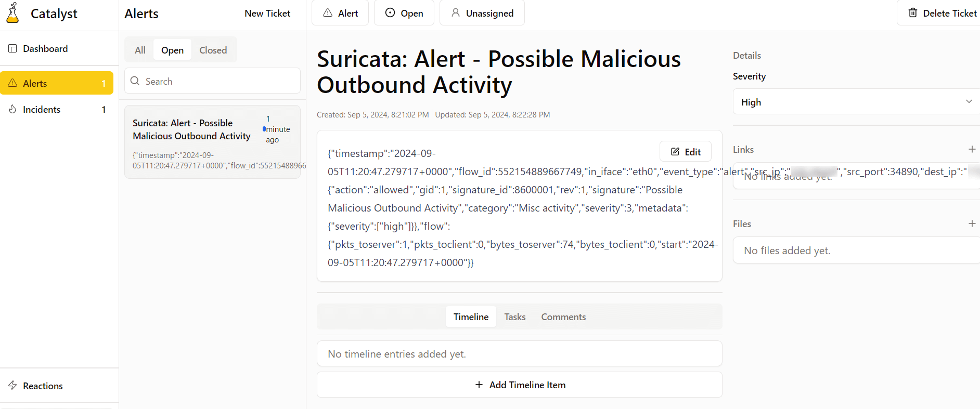
Task: Change ticket type via Alert button
Action: (x=340, y=13)
